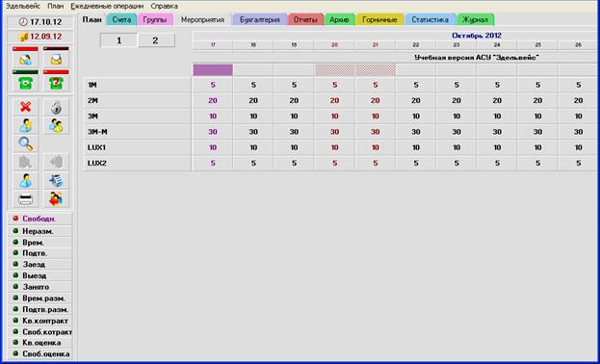The height and width of the screenshot is (364, 600).
Task: Click the single guest icon below red X
Action: click(x=25, y=125)
